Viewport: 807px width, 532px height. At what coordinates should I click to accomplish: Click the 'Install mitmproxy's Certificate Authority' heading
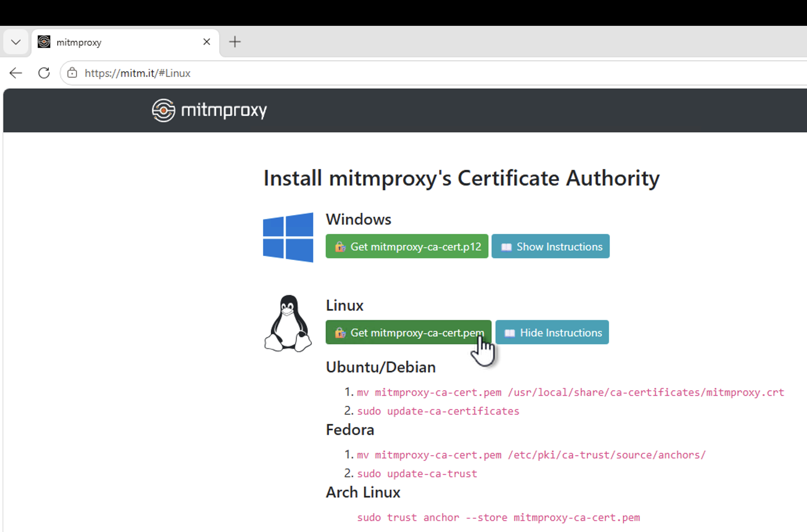tap(462, 178)
